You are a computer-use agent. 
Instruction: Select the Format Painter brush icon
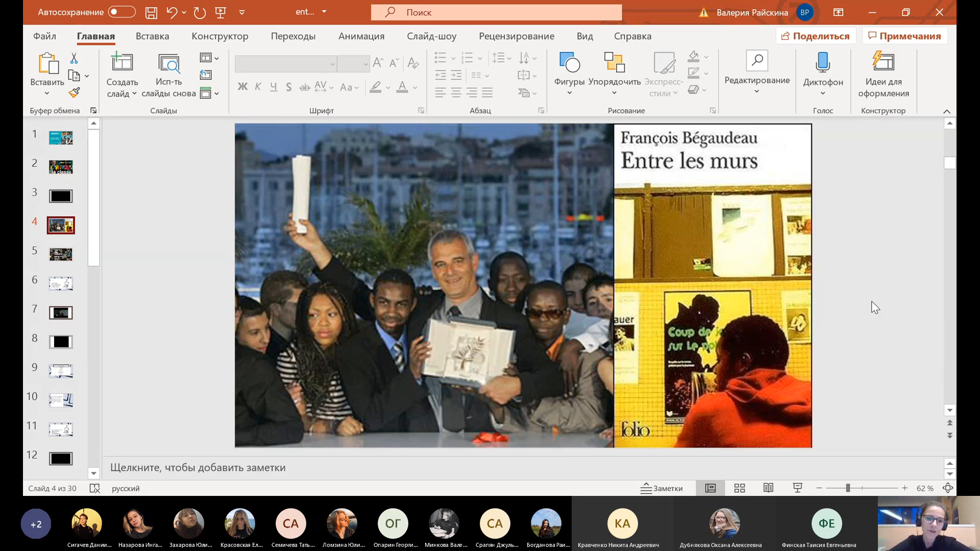point(75,92)
